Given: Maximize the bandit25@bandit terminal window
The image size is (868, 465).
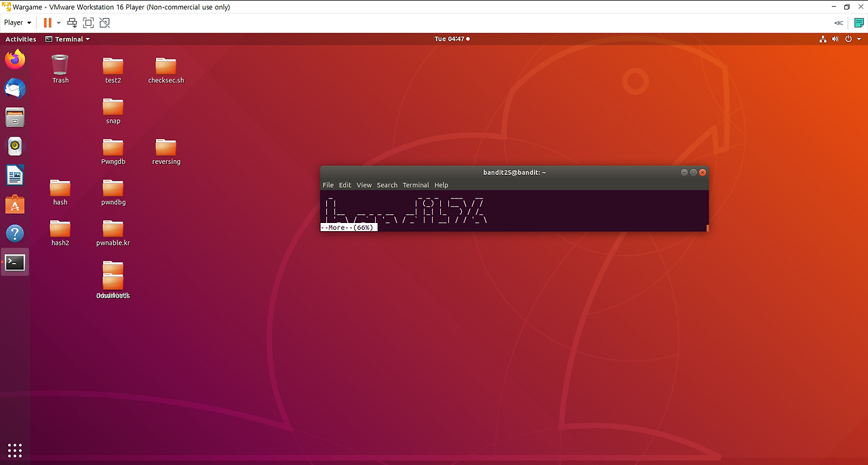Looking at the screenshot, I should (693, 172).
